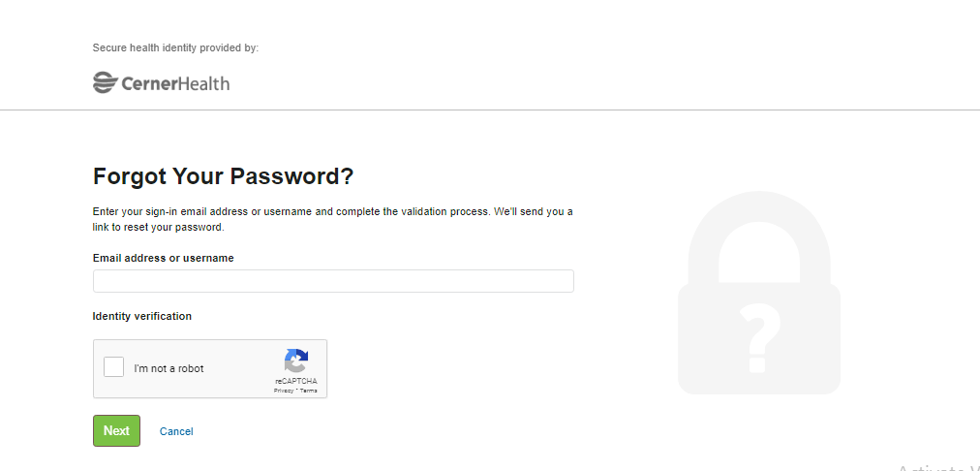Focus the Email address or username field
The height and width of the screenshot is (471, 980).
(x=333, y=281)
